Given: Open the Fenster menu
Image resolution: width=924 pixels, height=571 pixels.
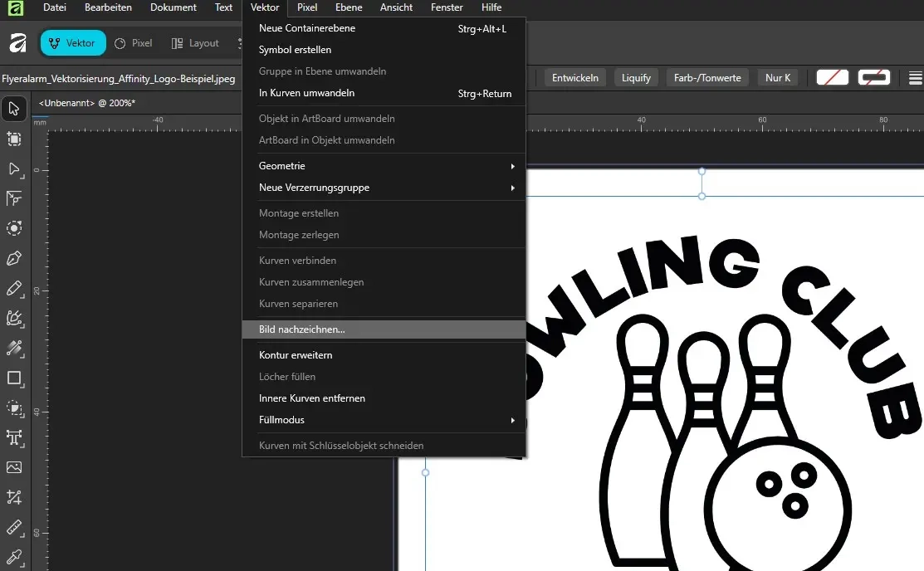Looking at the screenshot, I should click(447, 7).
